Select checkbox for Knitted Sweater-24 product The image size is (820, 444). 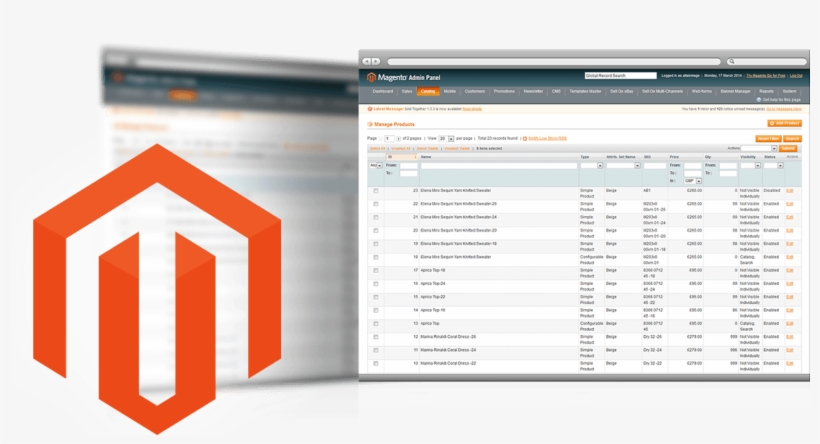(x=375, y=217)
